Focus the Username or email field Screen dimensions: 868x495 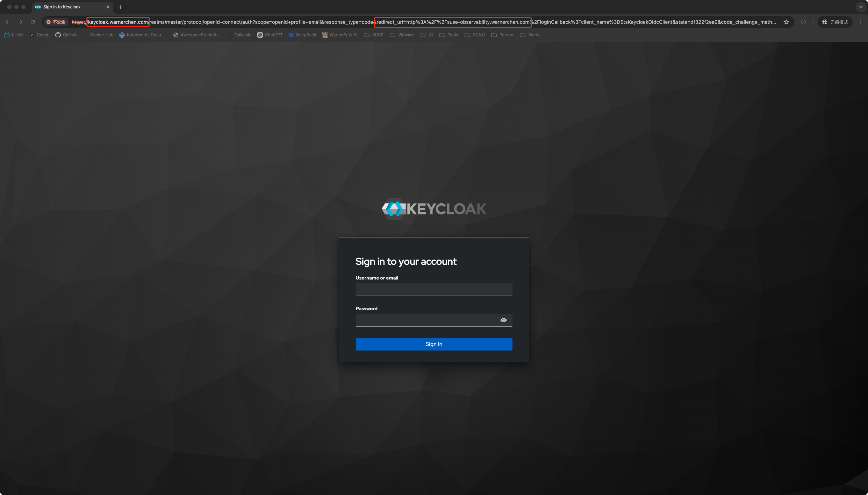pyautogui.click(x=434, y=290)
